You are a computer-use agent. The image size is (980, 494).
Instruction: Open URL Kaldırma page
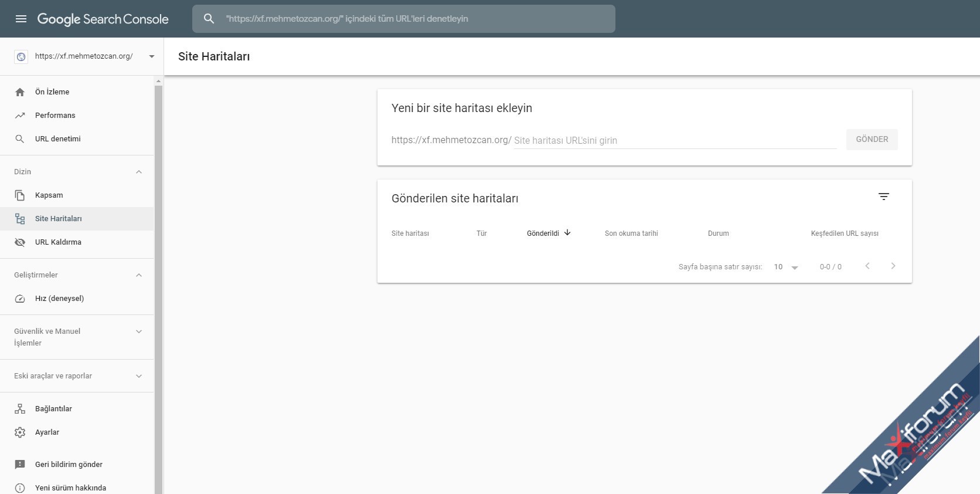(77, 242)
